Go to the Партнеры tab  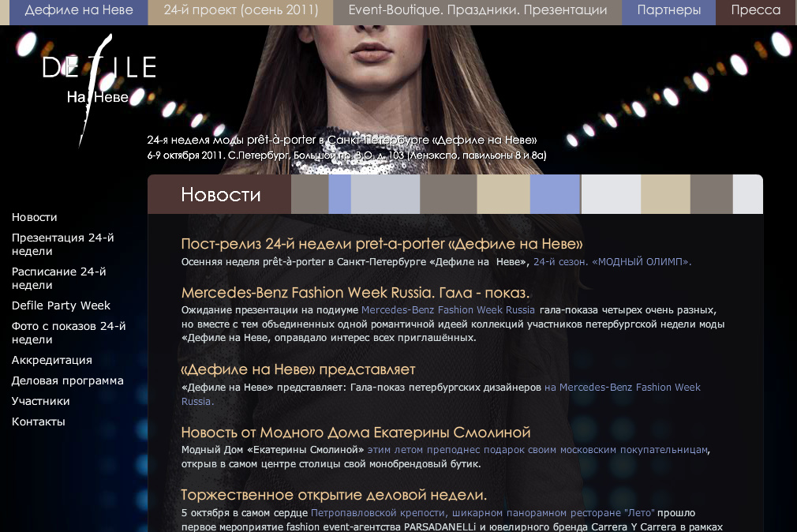pyautogui.click(x=668, y=11)
